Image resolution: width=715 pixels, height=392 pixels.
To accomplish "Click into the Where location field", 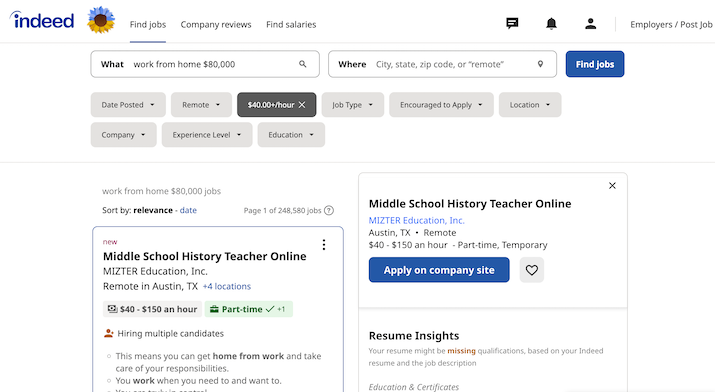I will pos(442,64).
